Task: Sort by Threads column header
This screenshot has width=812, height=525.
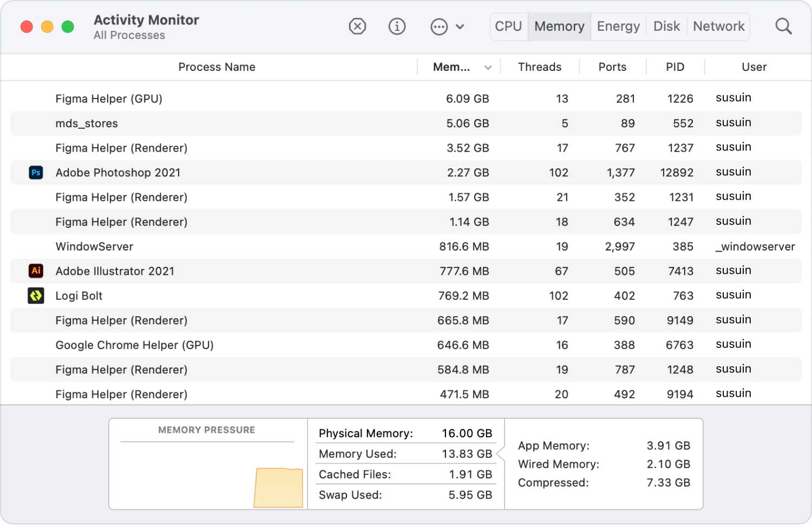Action: pos(539,67)
